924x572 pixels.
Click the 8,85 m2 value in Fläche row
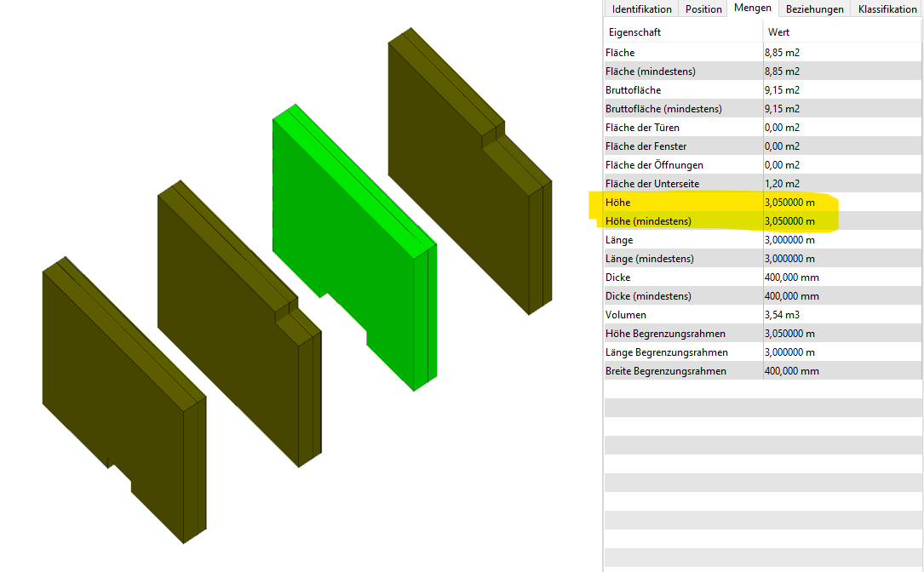(782, 53)
